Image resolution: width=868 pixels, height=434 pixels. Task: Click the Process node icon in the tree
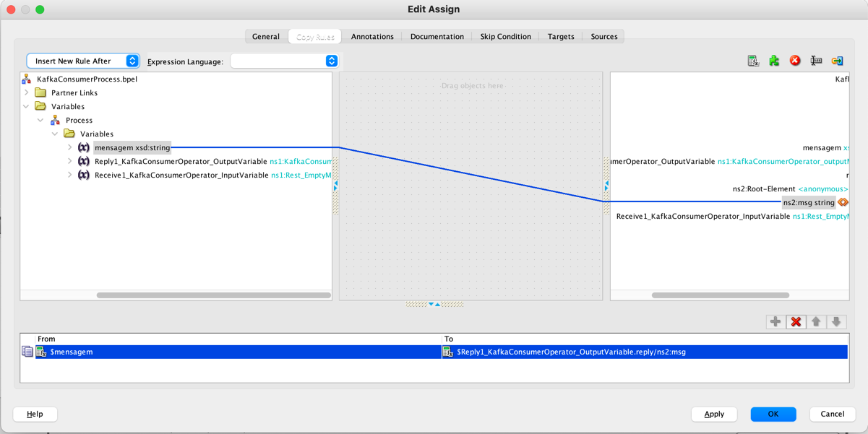[x=55, y=120]
